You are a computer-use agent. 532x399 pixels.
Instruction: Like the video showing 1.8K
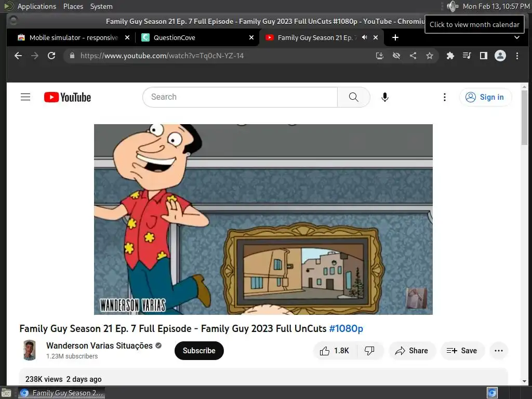[335, 351]
